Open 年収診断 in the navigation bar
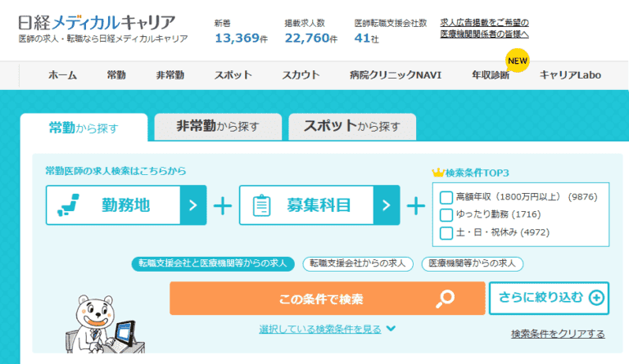Screen dimensions: 629x364 click(x=491, y=75)
